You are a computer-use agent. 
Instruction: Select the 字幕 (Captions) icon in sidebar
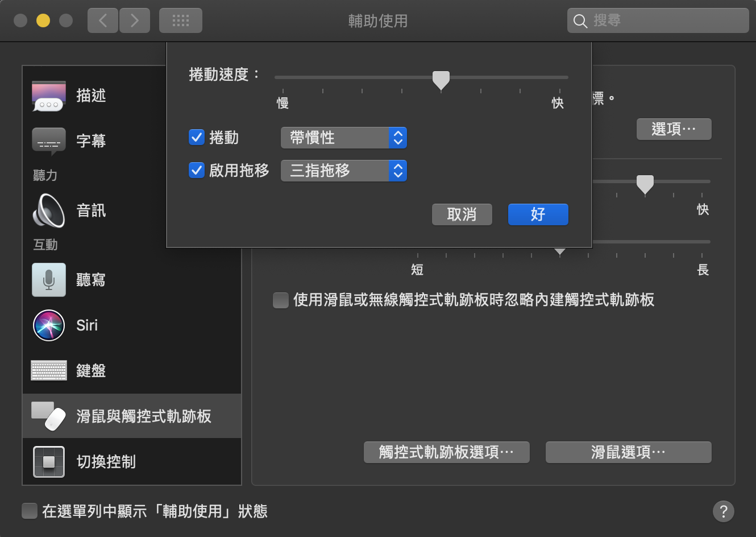49,141
